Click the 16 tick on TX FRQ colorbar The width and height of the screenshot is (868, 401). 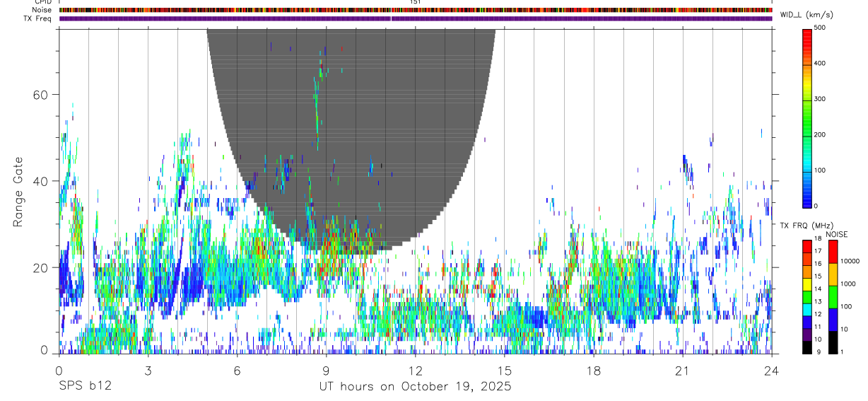[818, 263]
